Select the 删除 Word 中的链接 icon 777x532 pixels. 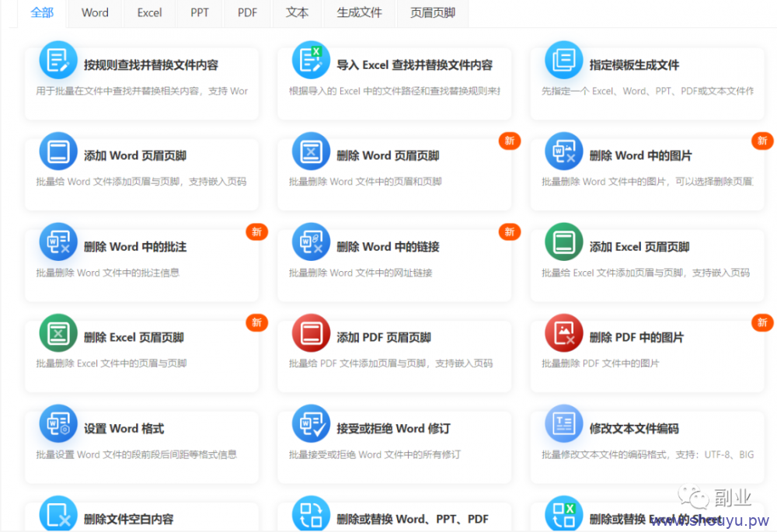[311, 242]
